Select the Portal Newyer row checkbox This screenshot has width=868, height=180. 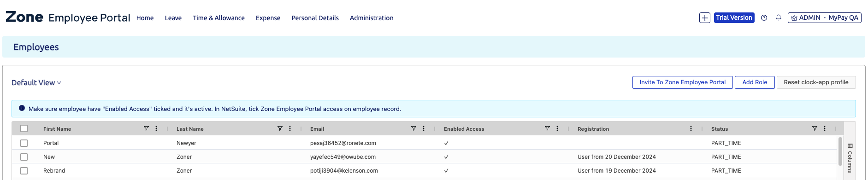[x=24, y=143]
